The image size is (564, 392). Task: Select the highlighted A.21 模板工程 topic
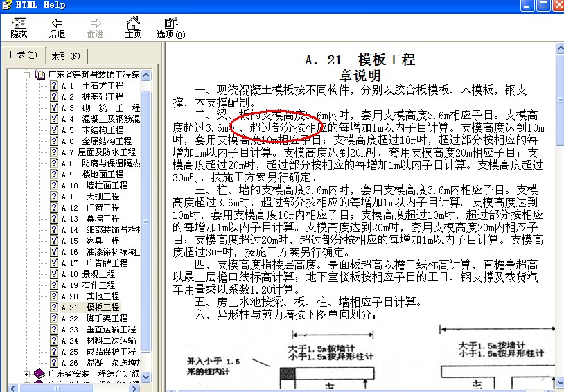(x=90, y=307)
